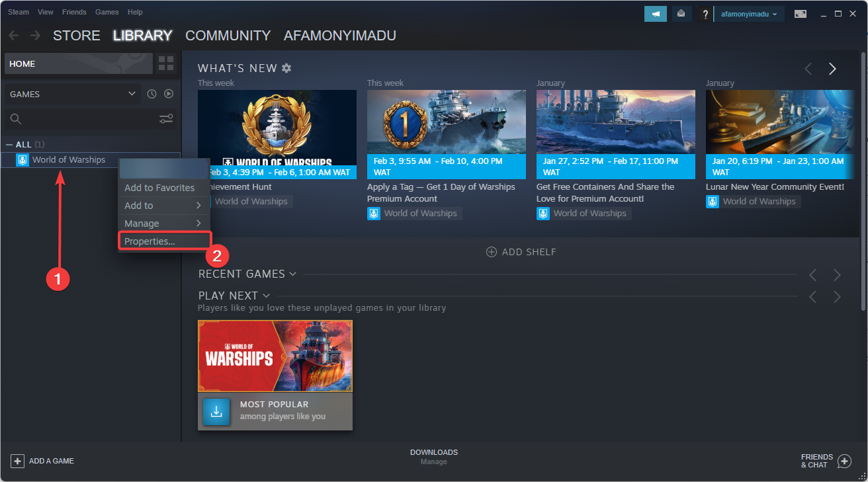Open the Friends menu
The height and width of the screenshot is (482, 868).
point(74,12)
